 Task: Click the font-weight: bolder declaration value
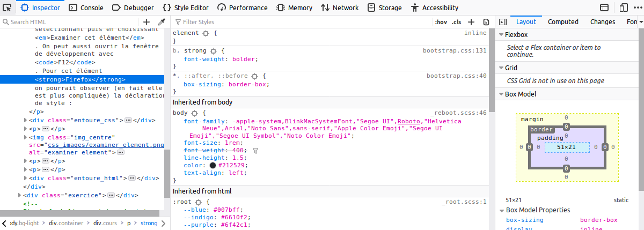243,59
